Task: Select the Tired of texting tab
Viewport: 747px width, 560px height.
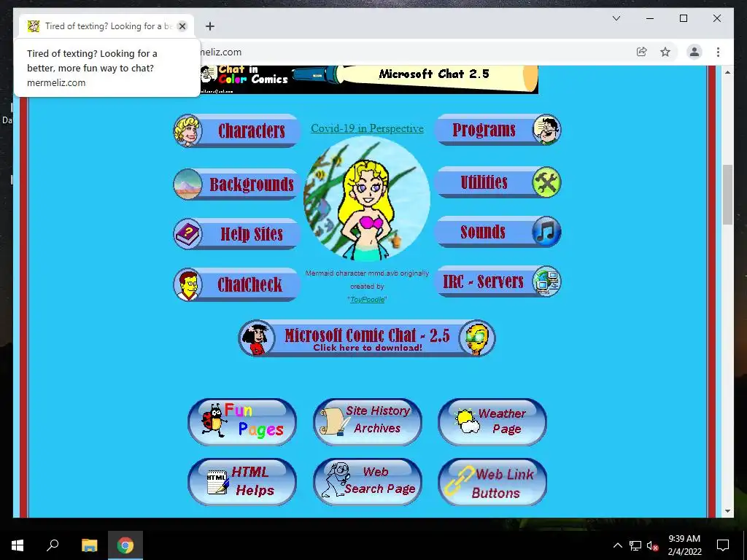Action: (105, 26)
